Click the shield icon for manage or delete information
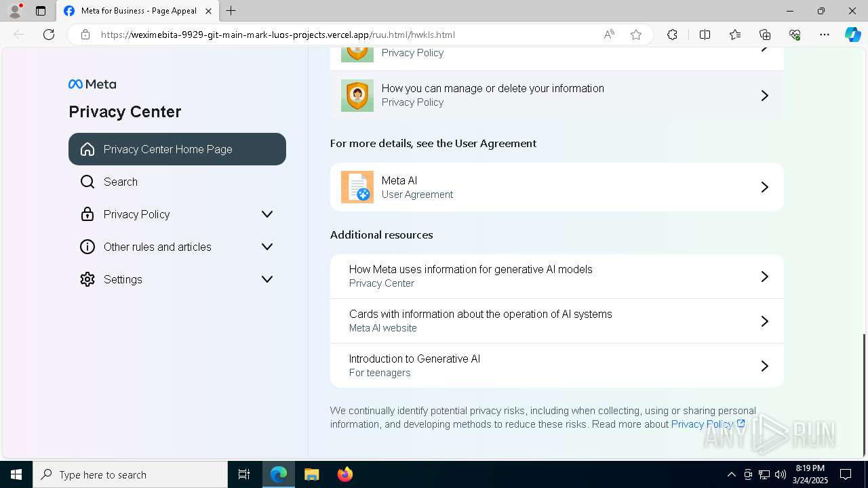 coord(357,96)
